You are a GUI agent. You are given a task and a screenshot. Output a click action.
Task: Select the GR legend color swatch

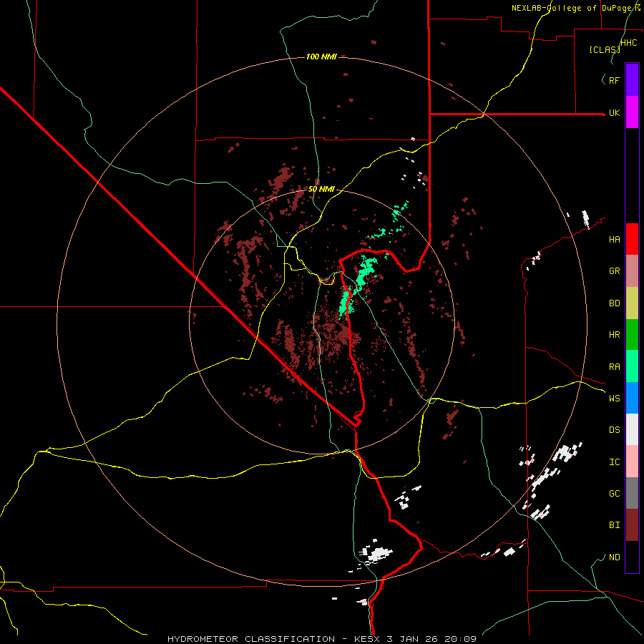pos(632,271)
